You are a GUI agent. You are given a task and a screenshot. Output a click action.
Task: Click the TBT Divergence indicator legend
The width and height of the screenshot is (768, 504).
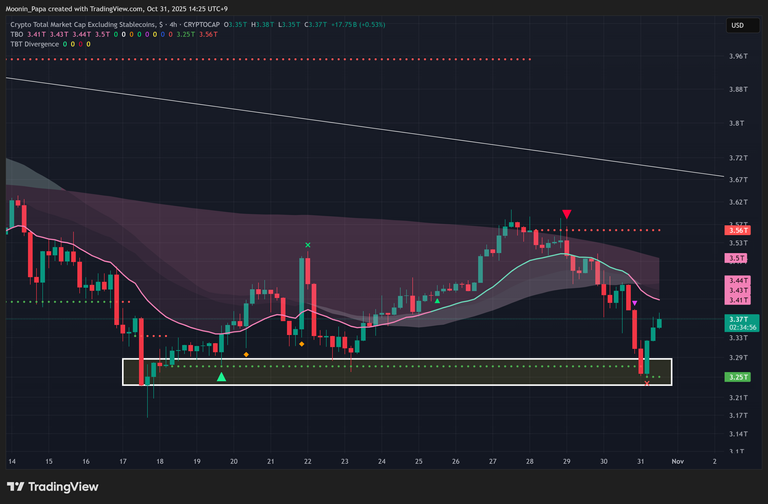click(x=36, y=43)
